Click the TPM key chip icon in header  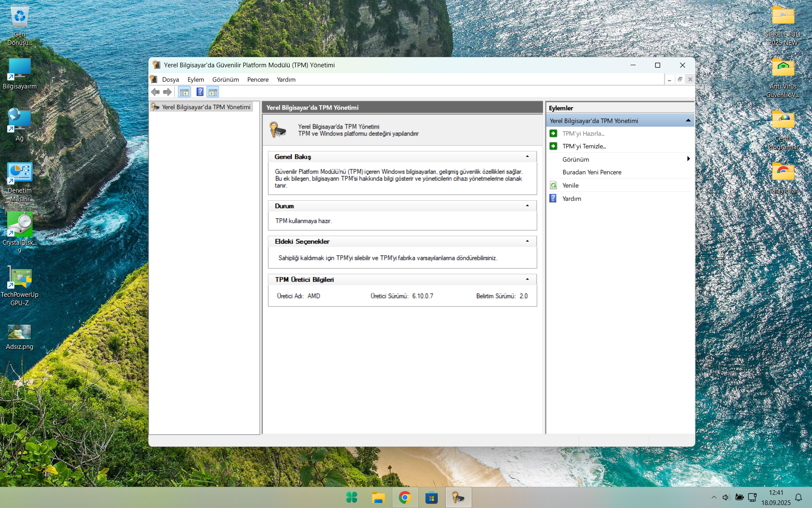pyautogui.click(x=278, y=130)
